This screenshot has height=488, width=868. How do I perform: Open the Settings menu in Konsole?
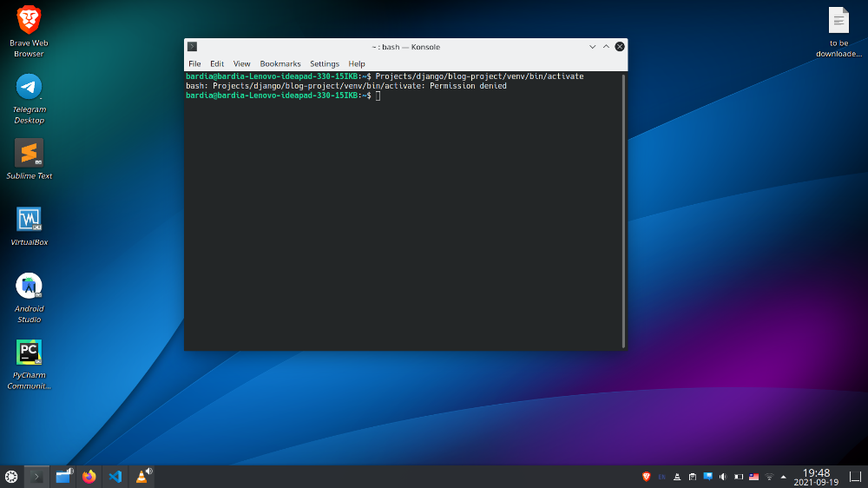(x=325, y=63)
